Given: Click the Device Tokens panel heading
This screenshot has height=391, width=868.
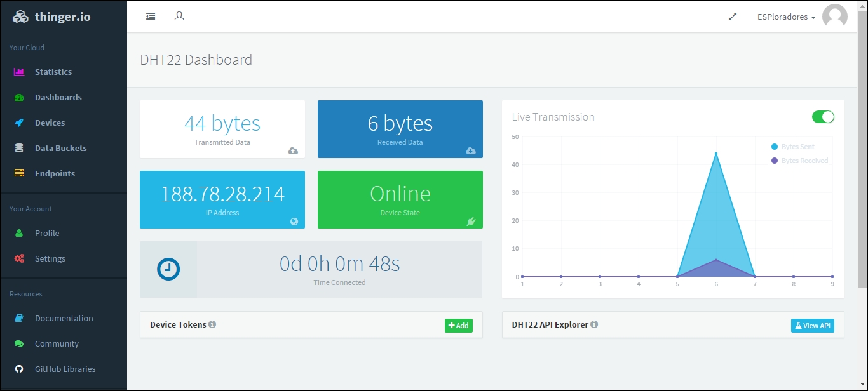Looking at the screenshot, I should pyautogui.click(x=178, y=324).
